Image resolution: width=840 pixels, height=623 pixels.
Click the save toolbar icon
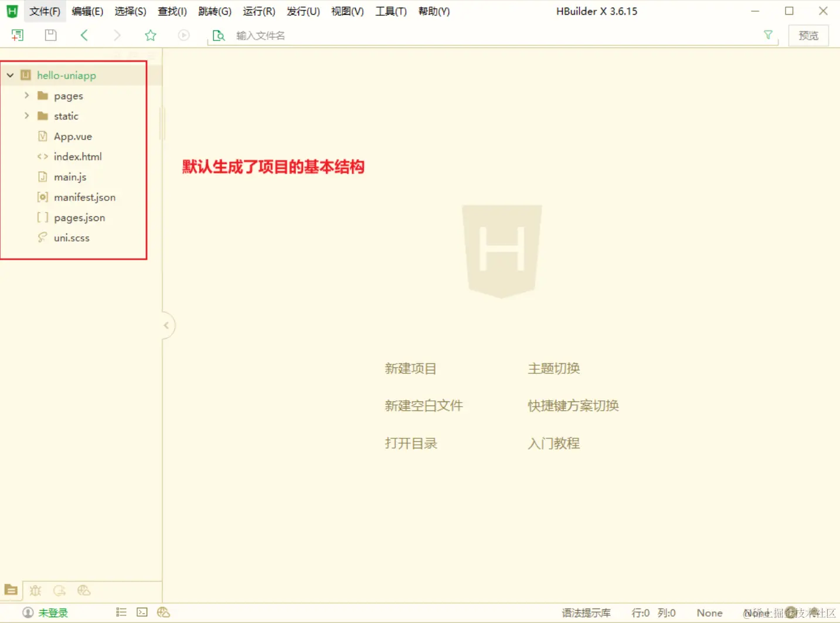(51, 35)
